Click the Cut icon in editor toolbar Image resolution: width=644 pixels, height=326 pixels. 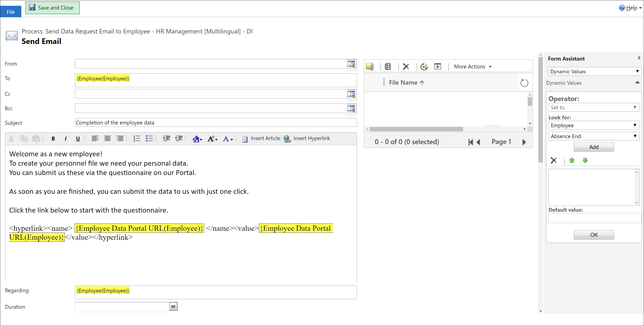tap(11, 138)
